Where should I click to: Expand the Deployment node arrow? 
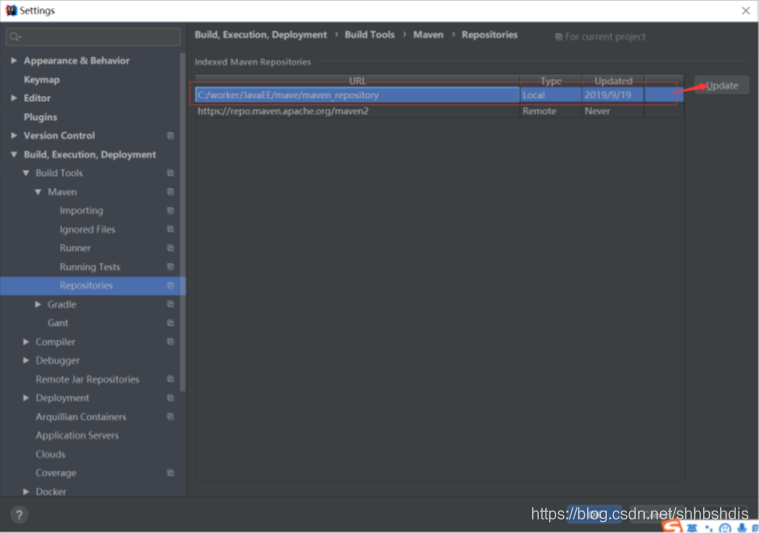click(26, 398)
